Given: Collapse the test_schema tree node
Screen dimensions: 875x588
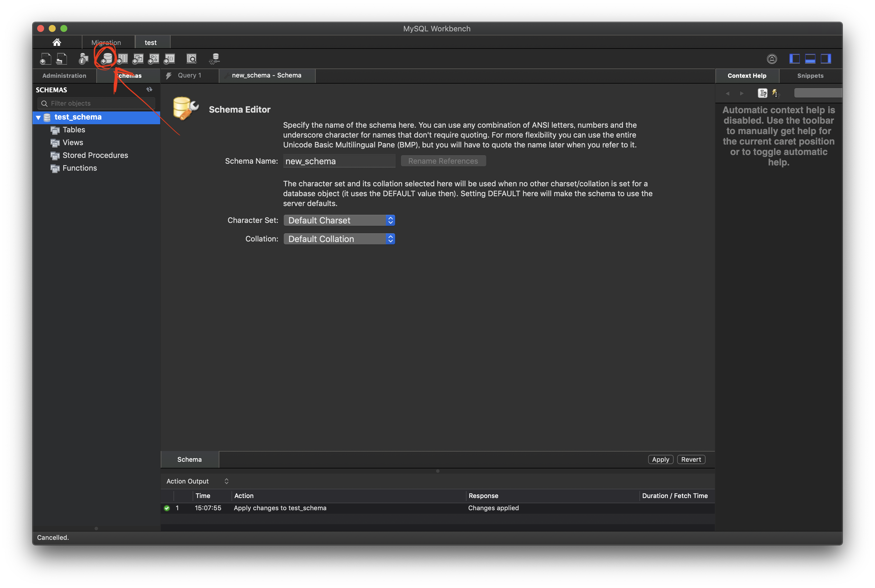Looking at the screenshot, I should pos(38,117).
